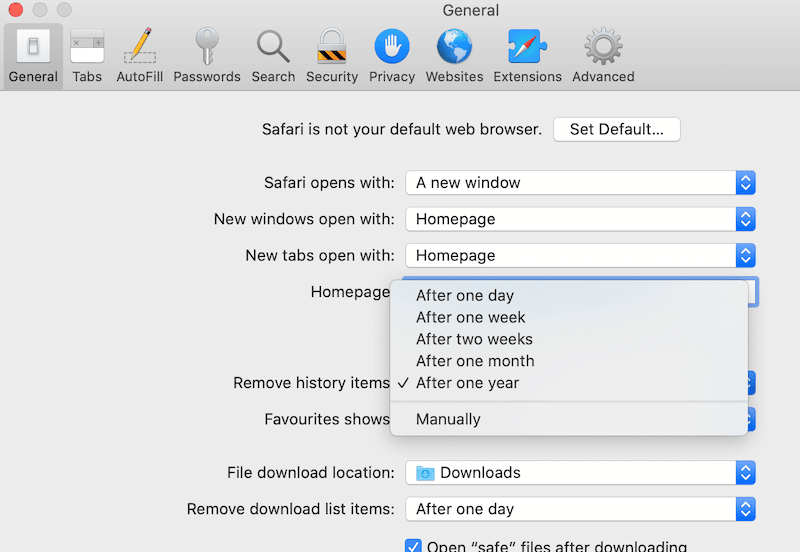This screenshot has height=552, width=800.
Task: Select the General preferences tab
Action: click(x=33, y=55)
